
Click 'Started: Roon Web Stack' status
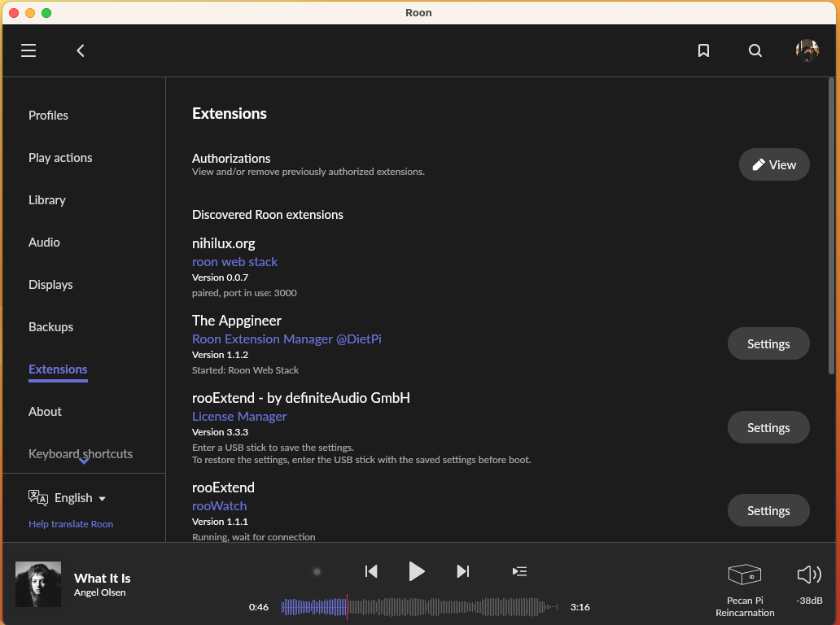[x=245, y=370]
